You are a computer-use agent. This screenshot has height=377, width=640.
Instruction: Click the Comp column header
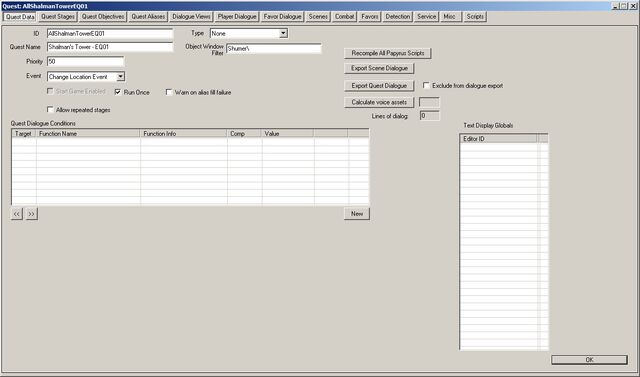coord(244,133)
